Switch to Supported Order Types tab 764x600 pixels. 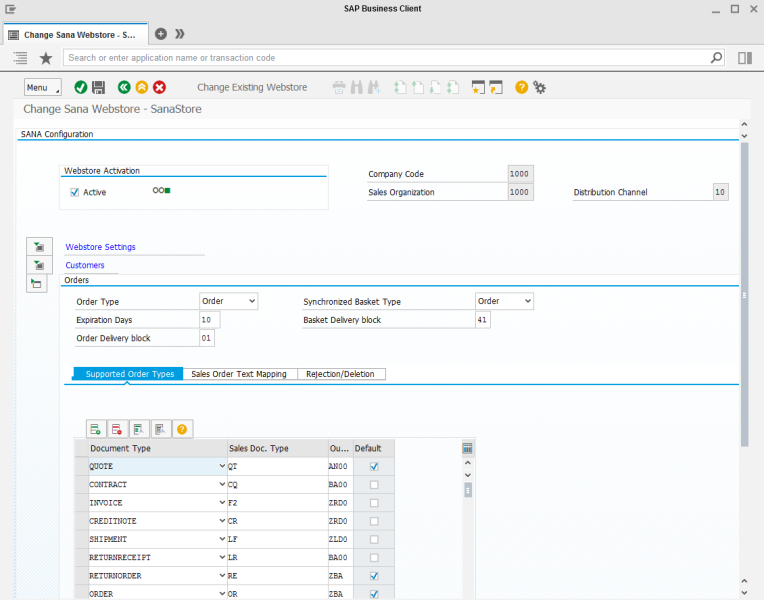coord(128,374)
